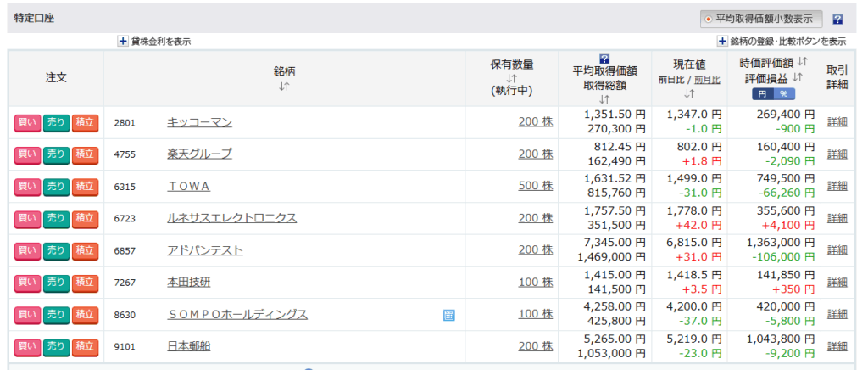Open 詳細 for 本田技研
This screenshot has width=868, height=370.
click(x=837, y=283)
